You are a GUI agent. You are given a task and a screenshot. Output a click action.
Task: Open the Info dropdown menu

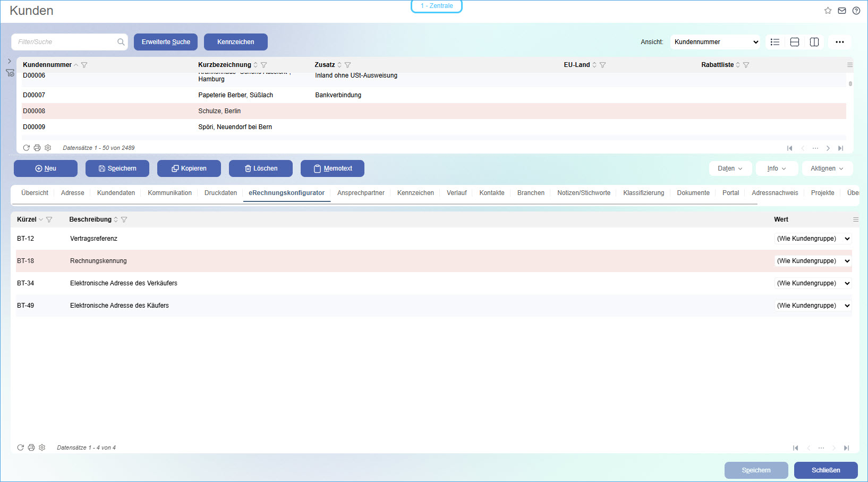tap(777, 168)
